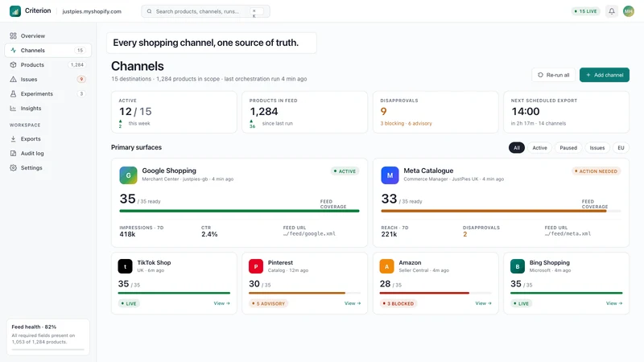
Task: Click the Feed health progress bar
Action: pos(48,349)
